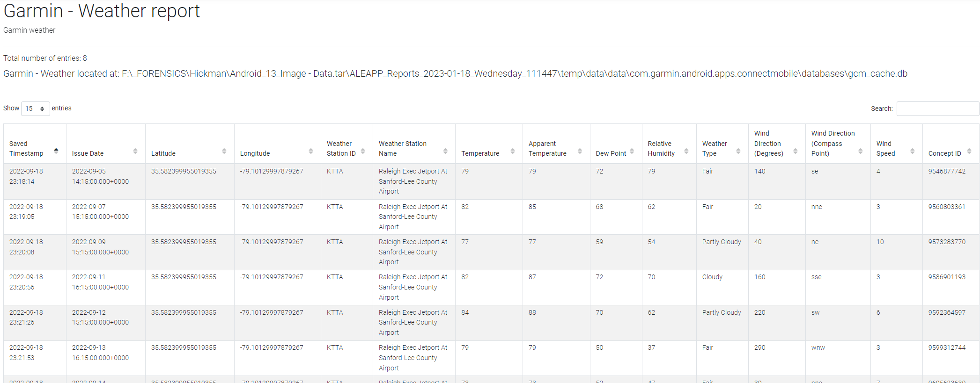Sort by Wind Direction (Degrees) arrow

coord(796,151)
